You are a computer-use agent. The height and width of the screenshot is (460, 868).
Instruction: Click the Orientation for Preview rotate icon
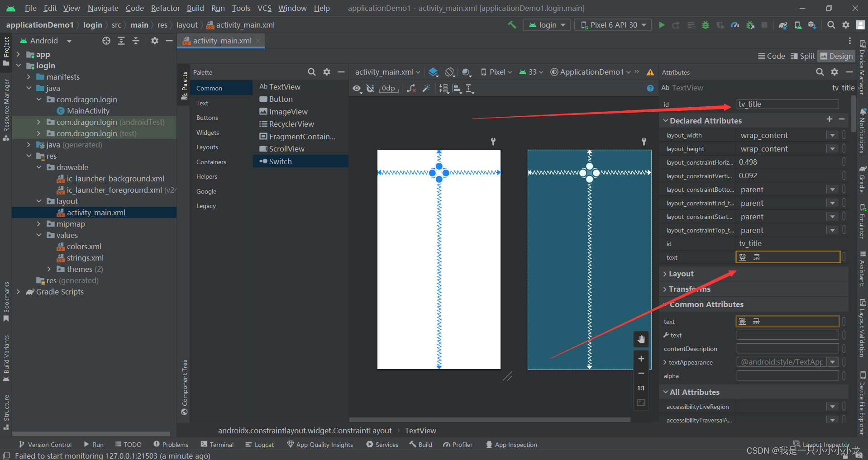coord(449,72)
